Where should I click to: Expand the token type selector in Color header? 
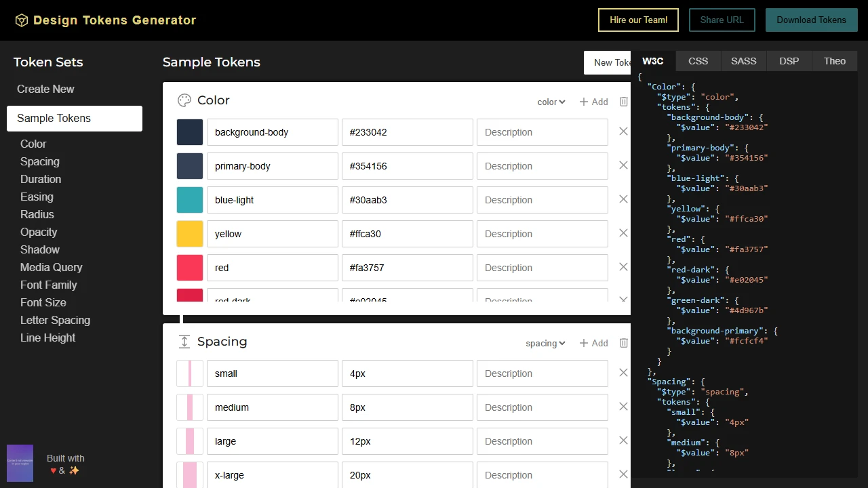click(550, 102)
